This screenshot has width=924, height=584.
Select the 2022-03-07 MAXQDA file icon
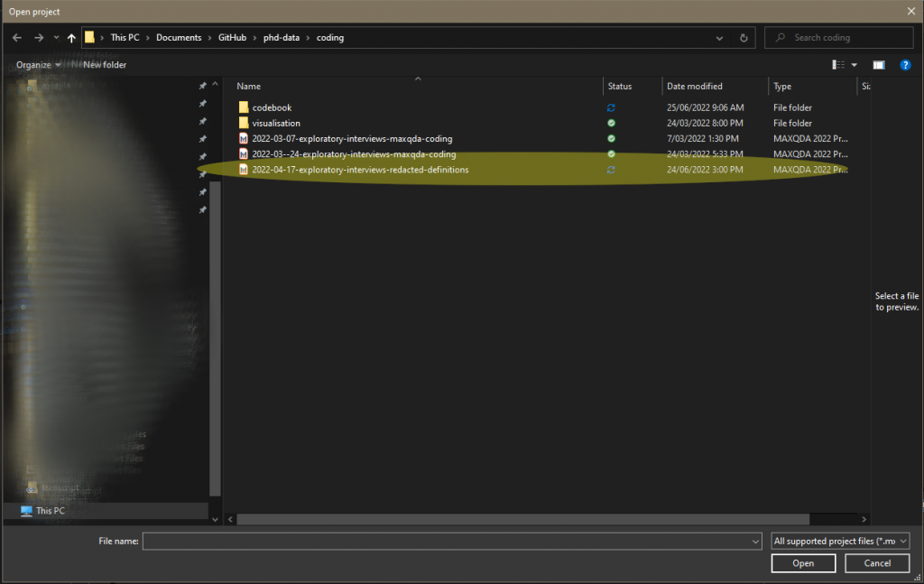coord(244,138)
